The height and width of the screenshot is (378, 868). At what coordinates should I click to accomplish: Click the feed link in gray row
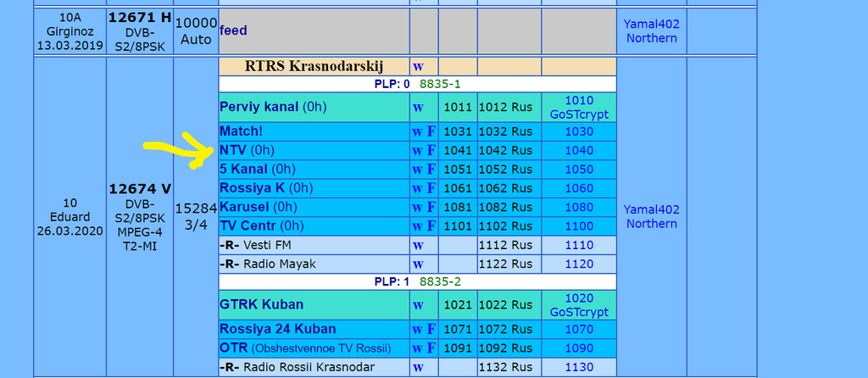[x=233, y=31]
